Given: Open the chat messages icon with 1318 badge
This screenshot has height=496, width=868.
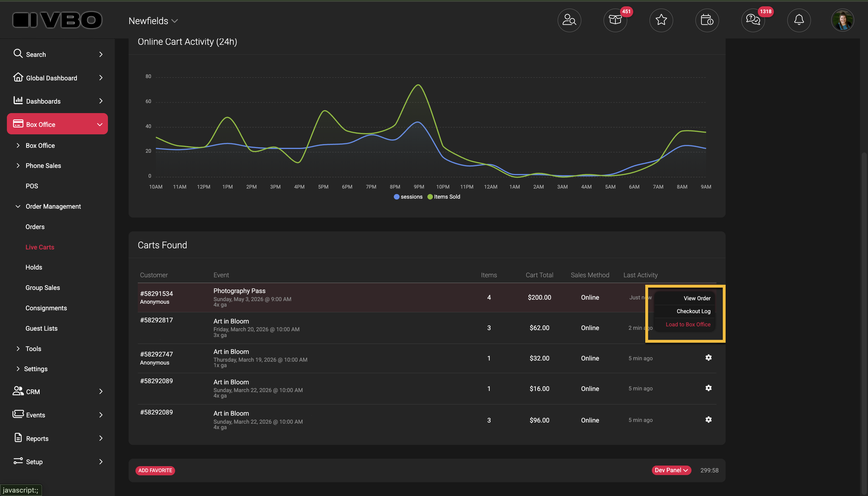Looking at the screenshot, I should pyautogui.click(x=753, y=20).
